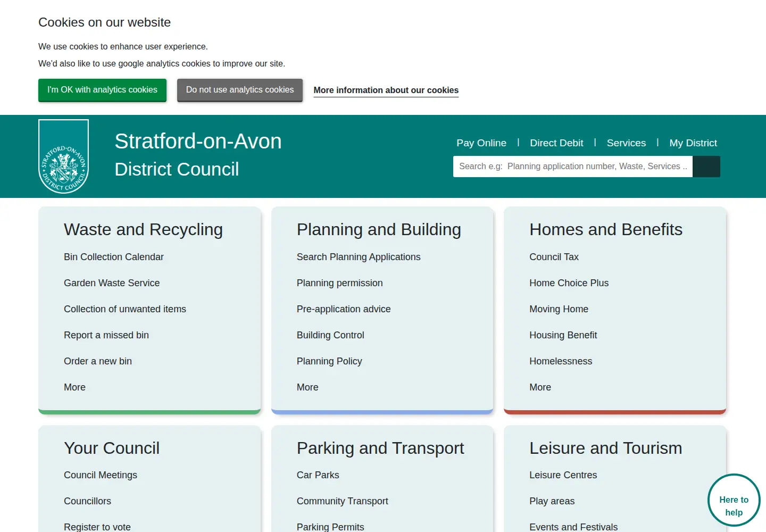Accept analytics cookies with the green button
The height and width of the screenshot is (532, 766).
click(x=102, y=90)
